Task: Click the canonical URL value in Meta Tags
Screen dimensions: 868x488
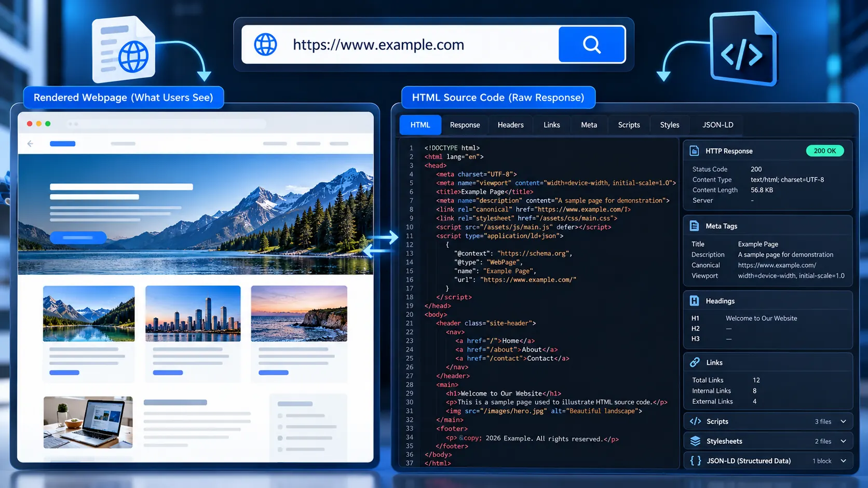Action: point(777,265)
